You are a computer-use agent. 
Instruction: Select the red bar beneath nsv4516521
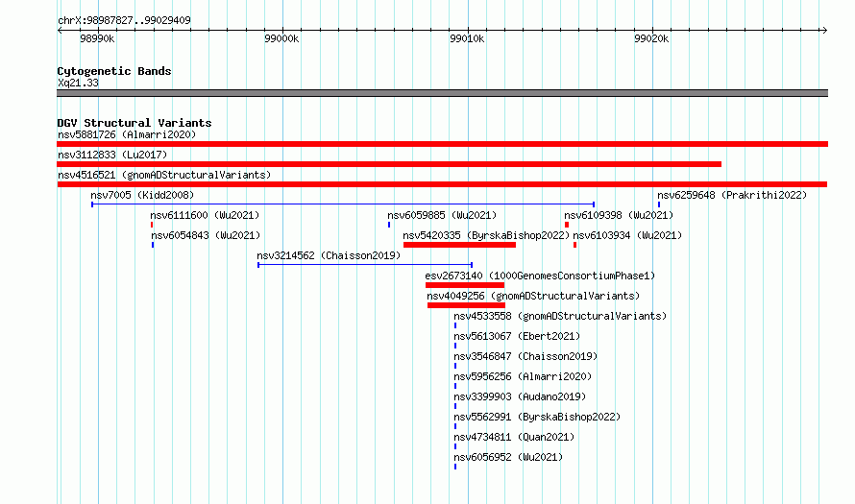click(x=442, y=184)
